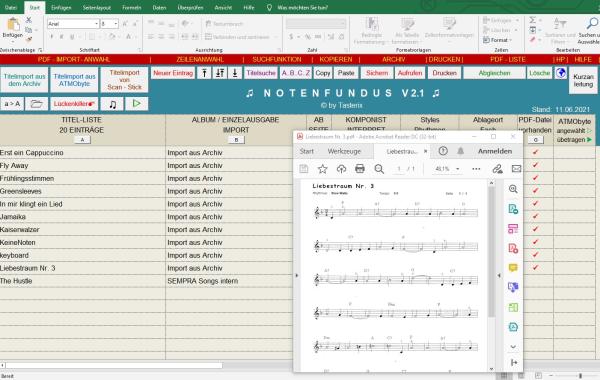
Task: Expand the Acrobat left navigation pane arrow
Action: tap(297, 275)
